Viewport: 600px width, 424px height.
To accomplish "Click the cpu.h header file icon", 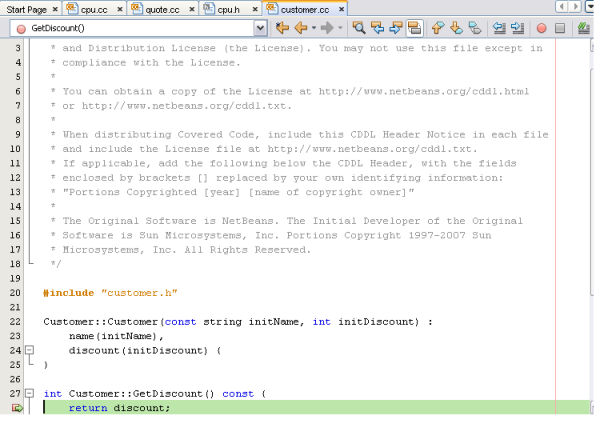I will click(209, 8).
